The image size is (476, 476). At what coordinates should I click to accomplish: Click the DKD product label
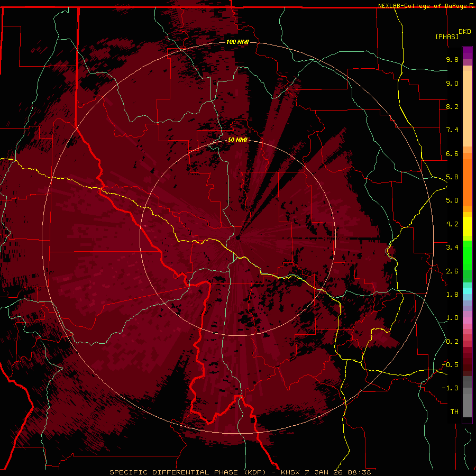click(x=465, y=32)
